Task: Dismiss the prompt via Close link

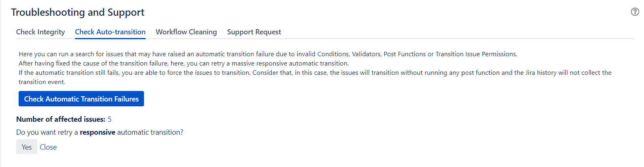Action: [x=48, y=147]
